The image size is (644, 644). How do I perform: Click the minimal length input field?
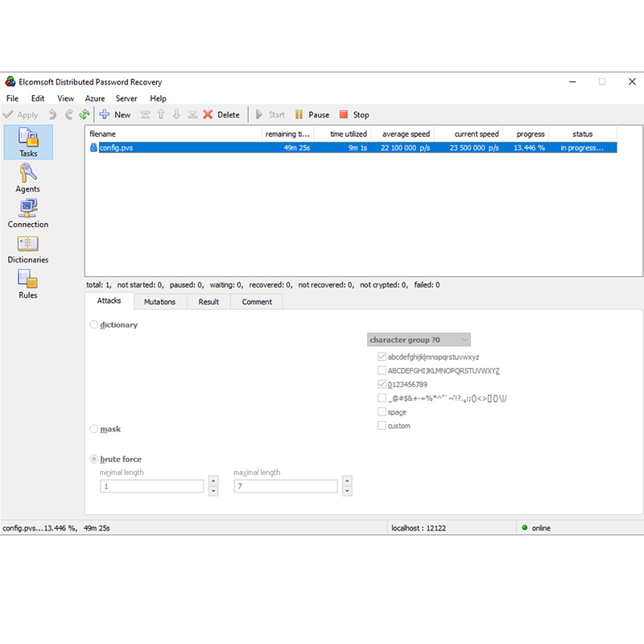tap(152, 486)
